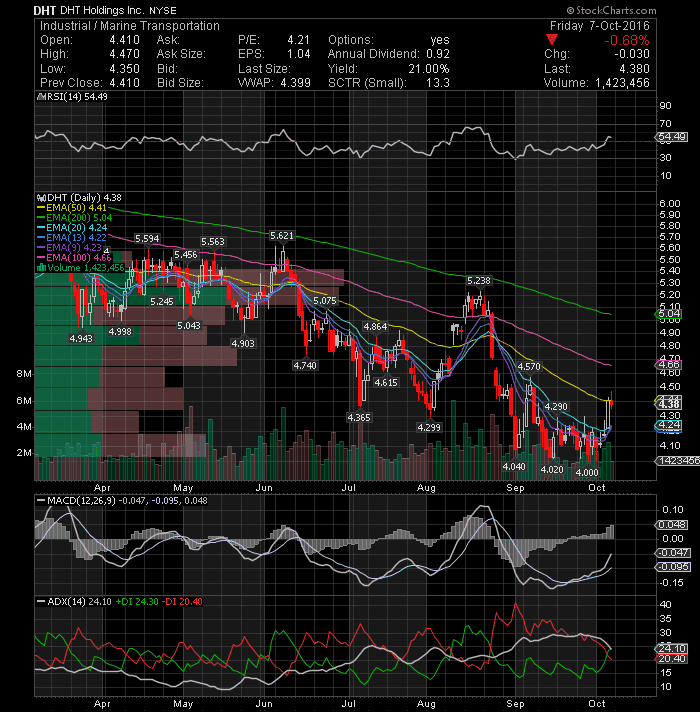Click the 4.365 July low label
This screenshot has height=712, width=700.
tap(359, 417)
